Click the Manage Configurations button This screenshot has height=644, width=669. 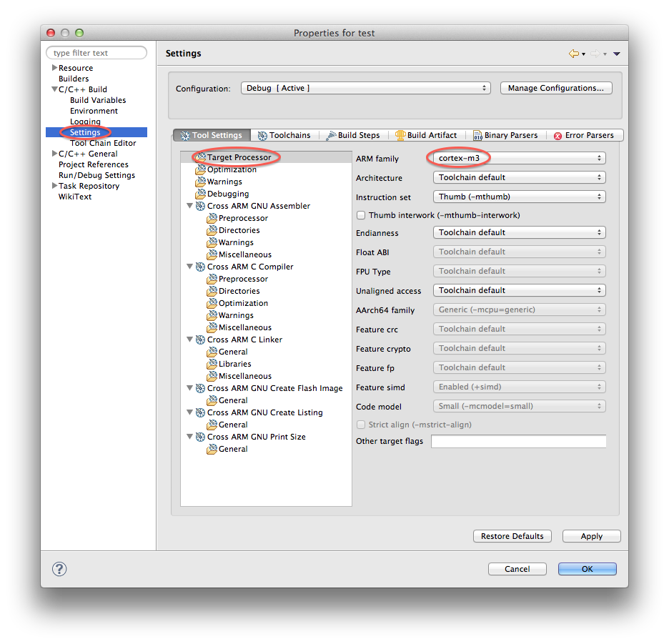pos(556,88)
